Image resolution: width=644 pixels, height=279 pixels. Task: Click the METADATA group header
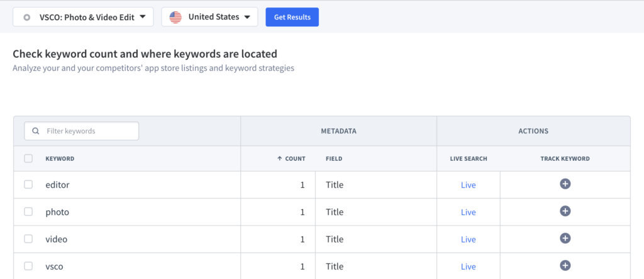click(339, 131)
